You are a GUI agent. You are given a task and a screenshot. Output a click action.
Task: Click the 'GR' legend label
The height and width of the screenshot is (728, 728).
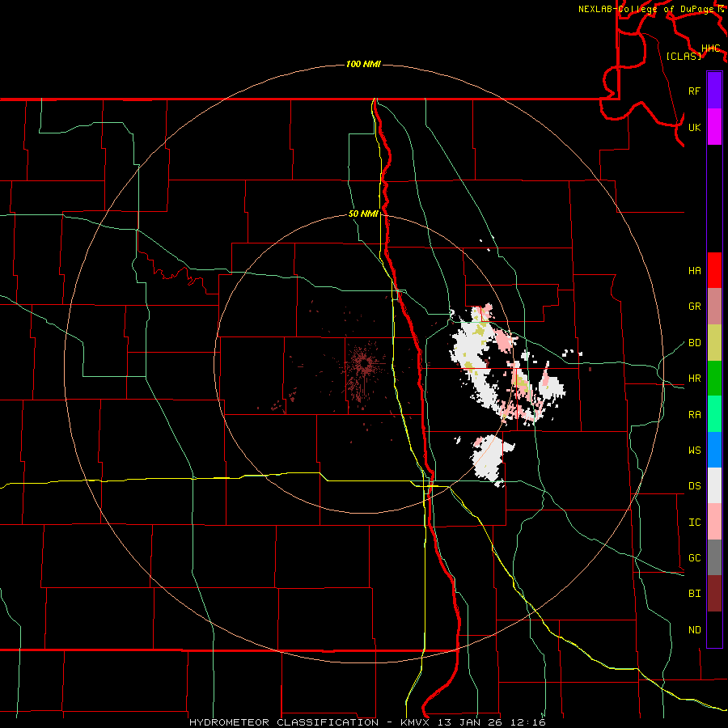point(694,307)
